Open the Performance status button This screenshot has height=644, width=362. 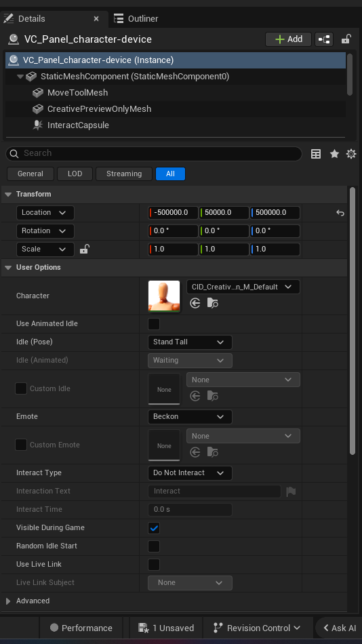81,628
